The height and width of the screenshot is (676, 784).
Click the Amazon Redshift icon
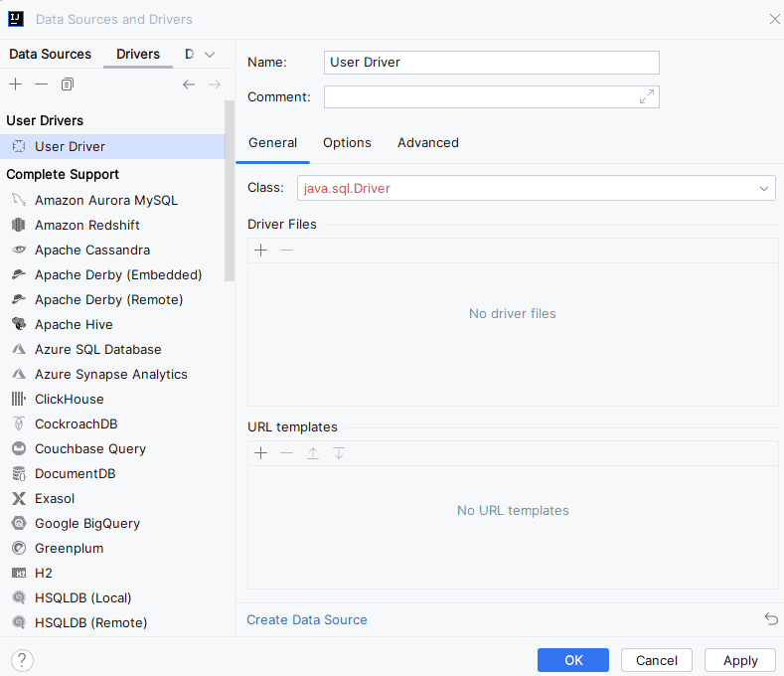[19, 225]
